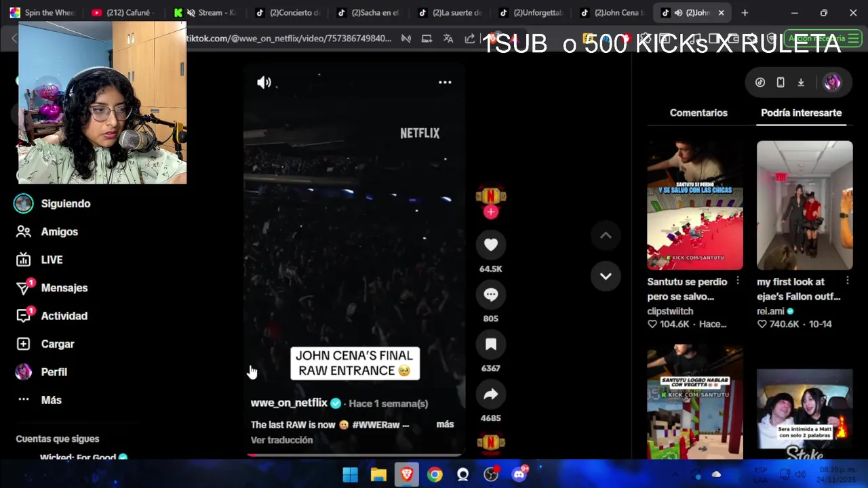This screenshot has width=868, height=488.
Task: Open File Explorer from the taskbar
Action: click(378, 474)
